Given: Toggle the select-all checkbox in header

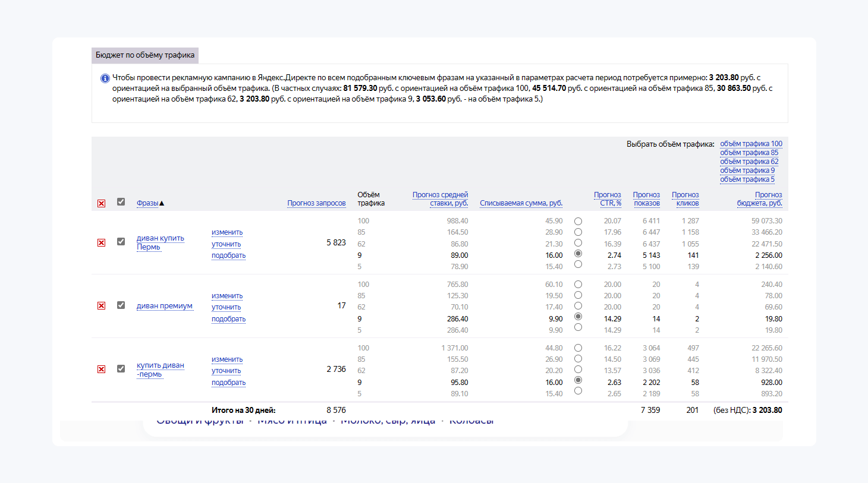Looking at the screenshot, I should pyautogui.click(x=121, y=201).
